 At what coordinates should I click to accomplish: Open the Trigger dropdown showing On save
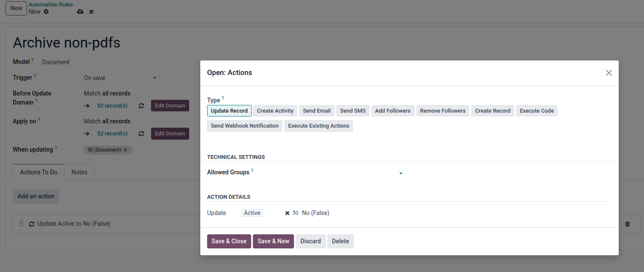(x=120, y=78)
